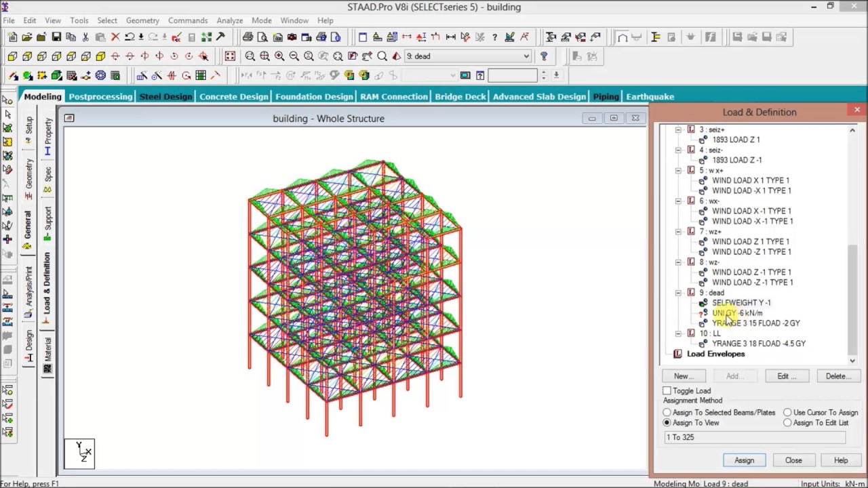Open the active load case '9: dead' dropdown

click(526, 56)
